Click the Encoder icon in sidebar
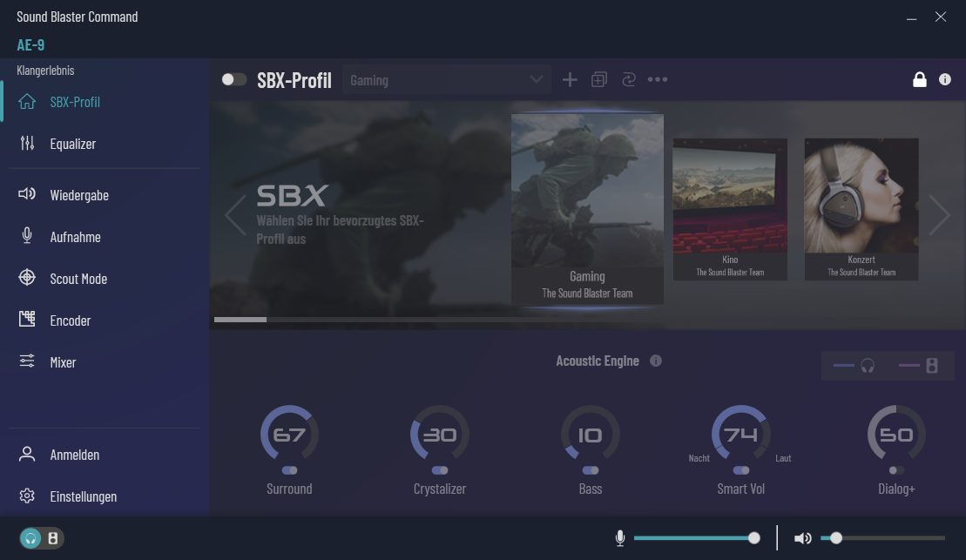 (27, 319)
